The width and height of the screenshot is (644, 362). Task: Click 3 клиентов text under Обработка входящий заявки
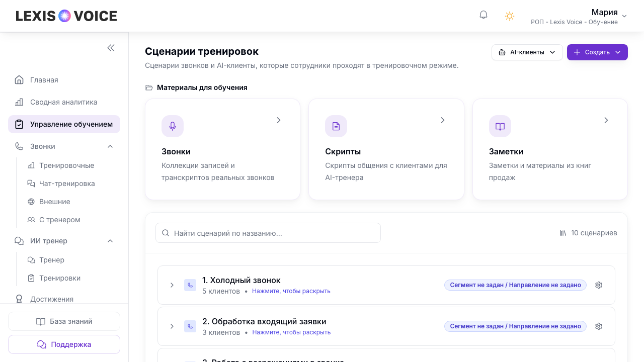[x=221, y=332]
